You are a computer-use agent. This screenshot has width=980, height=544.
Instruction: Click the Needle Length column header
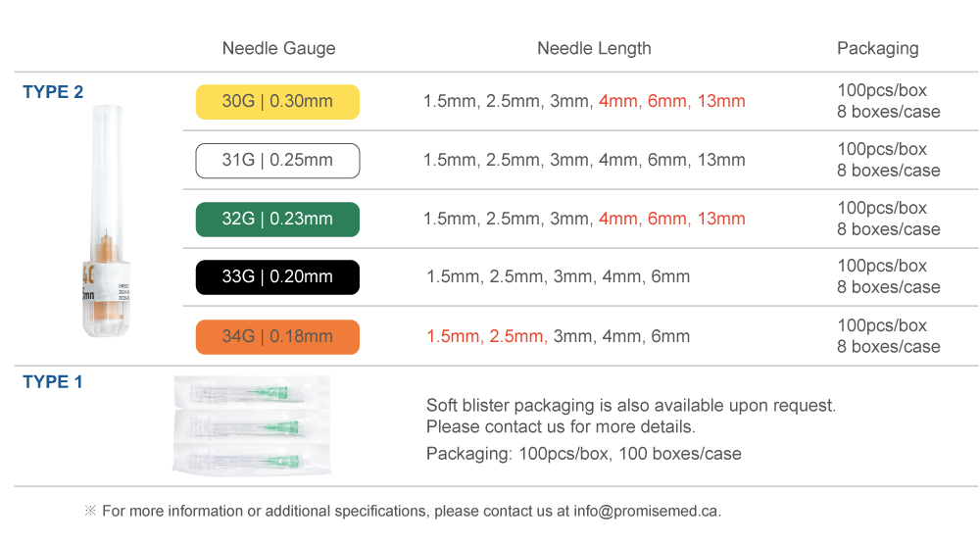(x=594, y=49)
